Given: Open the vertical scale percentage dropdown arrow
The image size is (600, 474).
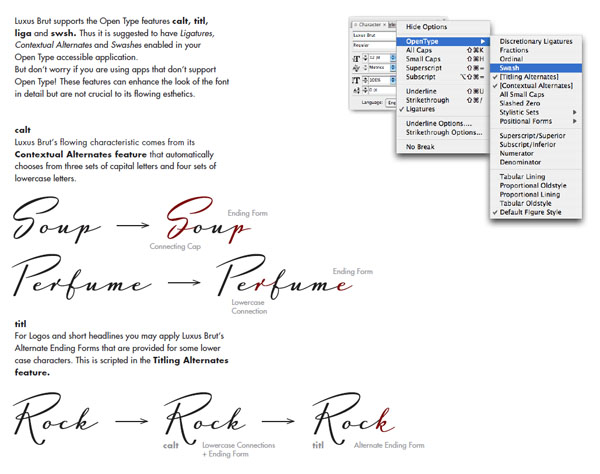Looking at the screenshot, I should pyautogui.click(x=393, y=80).
